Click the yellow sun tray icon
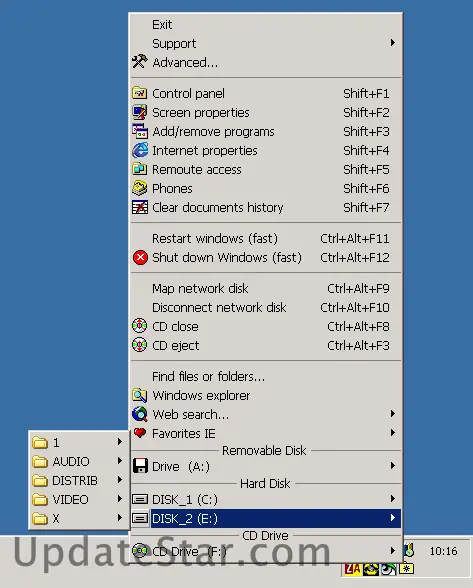 406,569
